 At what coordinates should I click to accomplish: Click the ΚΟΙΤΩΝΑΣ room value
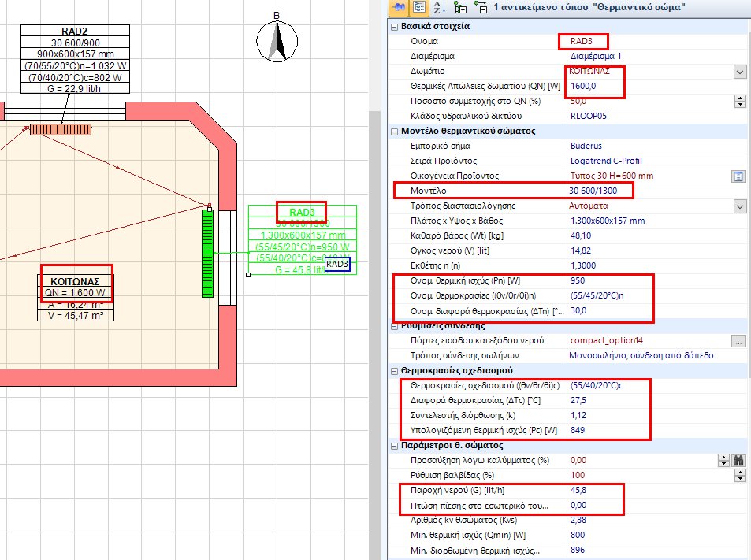(x=589, y=72)
